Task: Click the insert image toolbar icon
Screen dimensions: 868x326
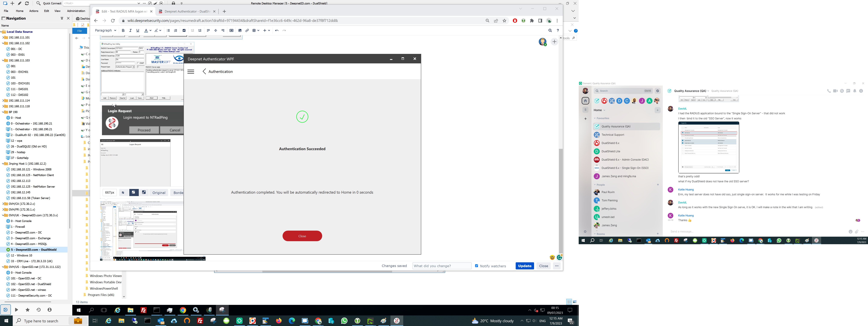Action: pyautogui.click(x=240, y=30)
